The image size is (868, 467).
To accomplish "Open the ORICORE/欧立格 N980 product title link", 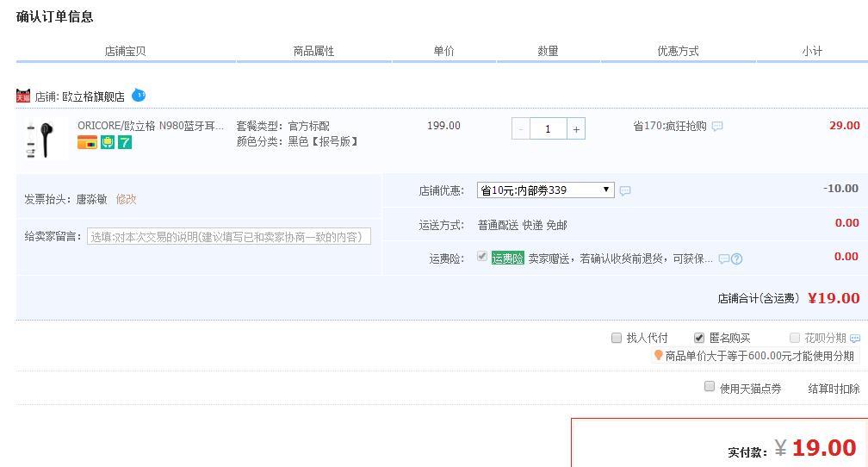I will coord(151,126).
